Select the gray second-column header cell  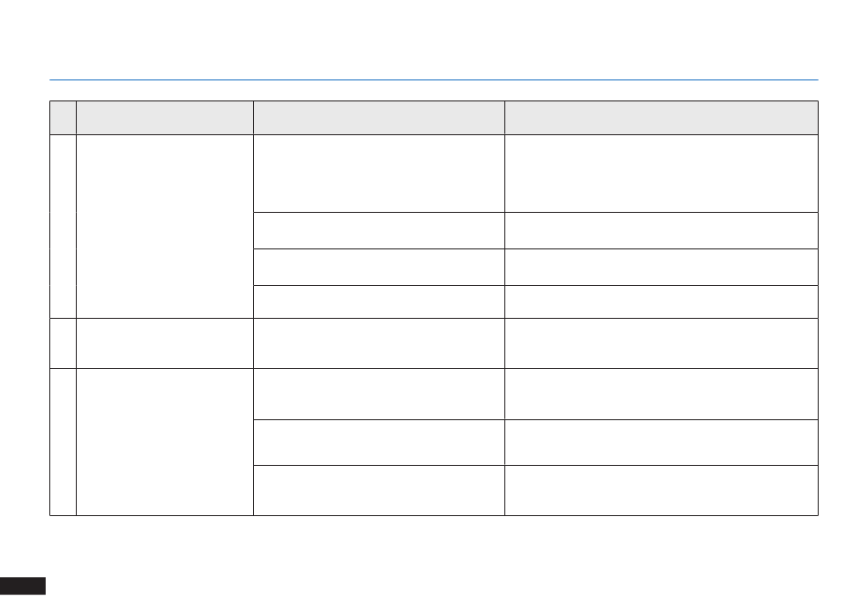[165, 118]
